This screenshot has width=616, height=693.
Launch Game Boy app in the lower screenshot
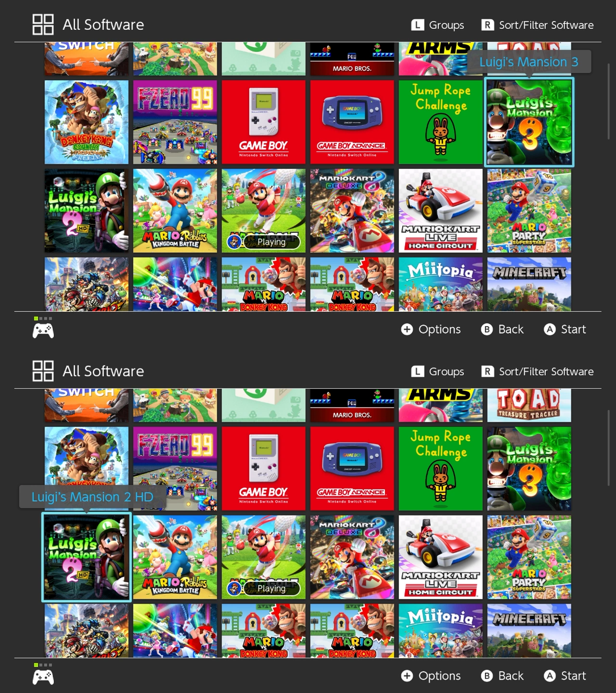tap(264, 469)
